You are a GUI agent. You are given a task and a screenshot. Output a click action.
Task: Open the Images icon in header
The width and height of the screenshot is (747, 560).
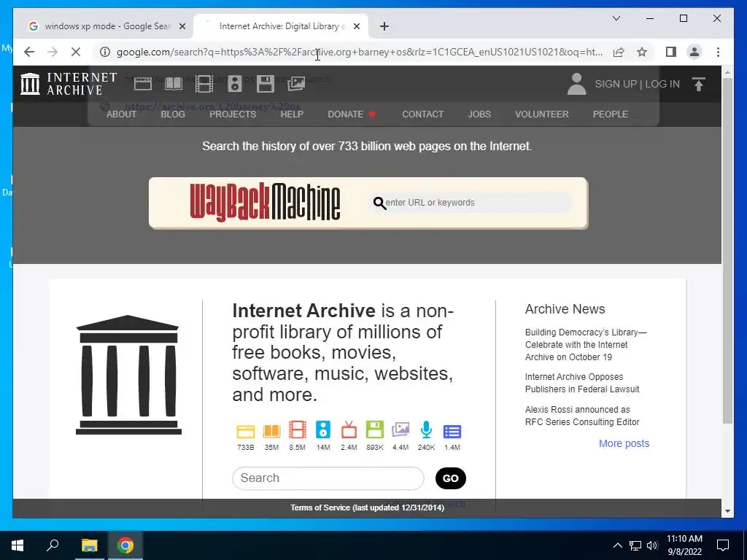[x=296, y=85]
